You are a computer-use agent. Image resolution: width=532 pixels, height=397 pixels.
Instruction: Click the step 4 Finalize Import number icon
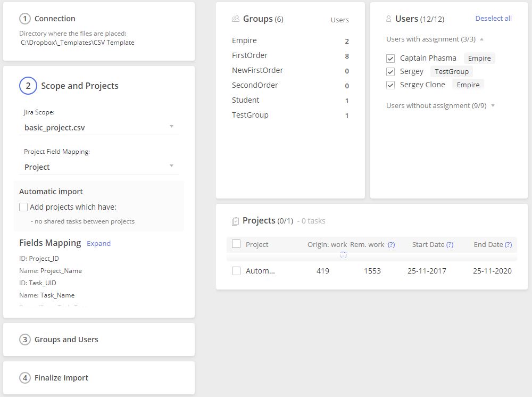(x=25, y=378)
